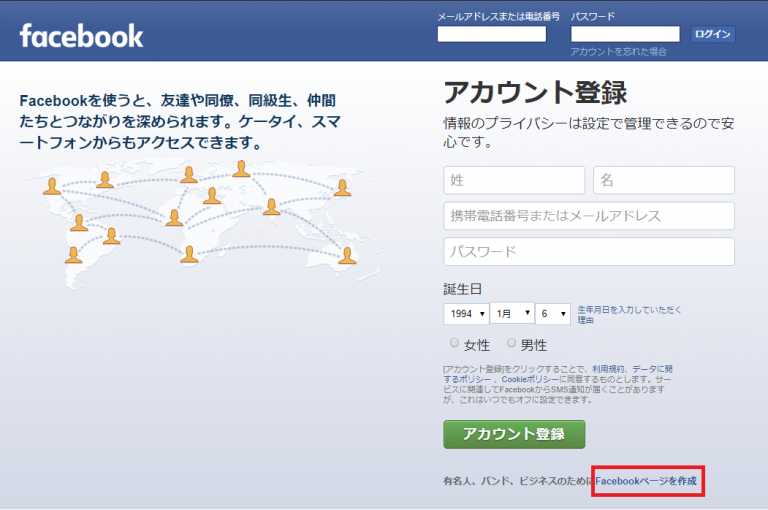Click the 携帯電話番号またはメールアドレス field
The width and height of the screenshot is (768, 510).
tap(589, 216)
